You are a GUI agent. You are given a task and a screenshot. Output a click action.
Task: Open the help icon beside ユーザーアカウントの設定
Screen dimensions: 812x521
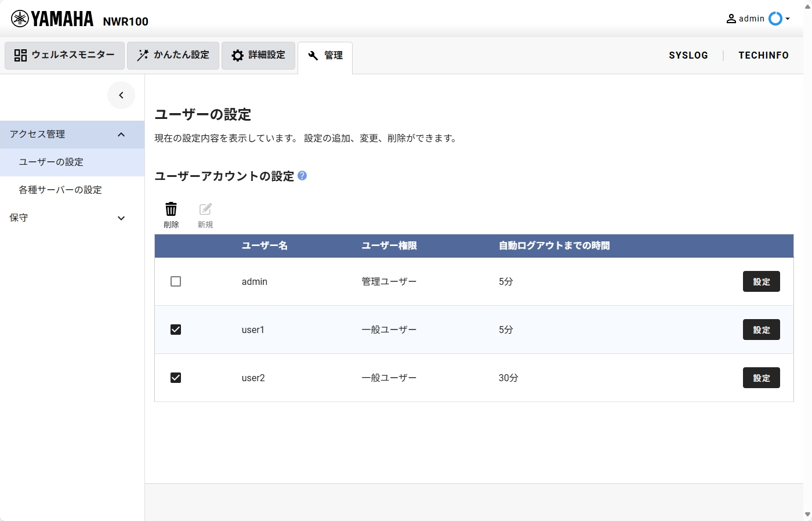click(302, 176)
